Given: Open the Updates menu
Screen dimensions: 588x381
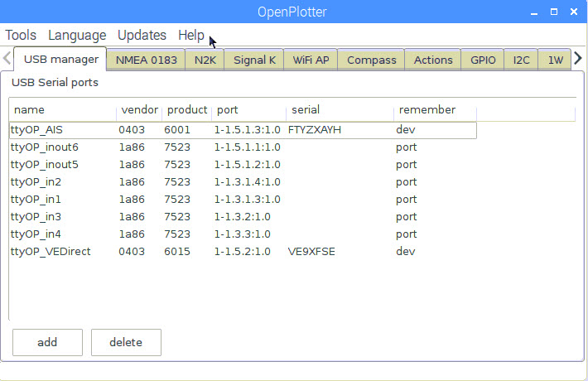Looking at the screenshot, I should (142, 35).
